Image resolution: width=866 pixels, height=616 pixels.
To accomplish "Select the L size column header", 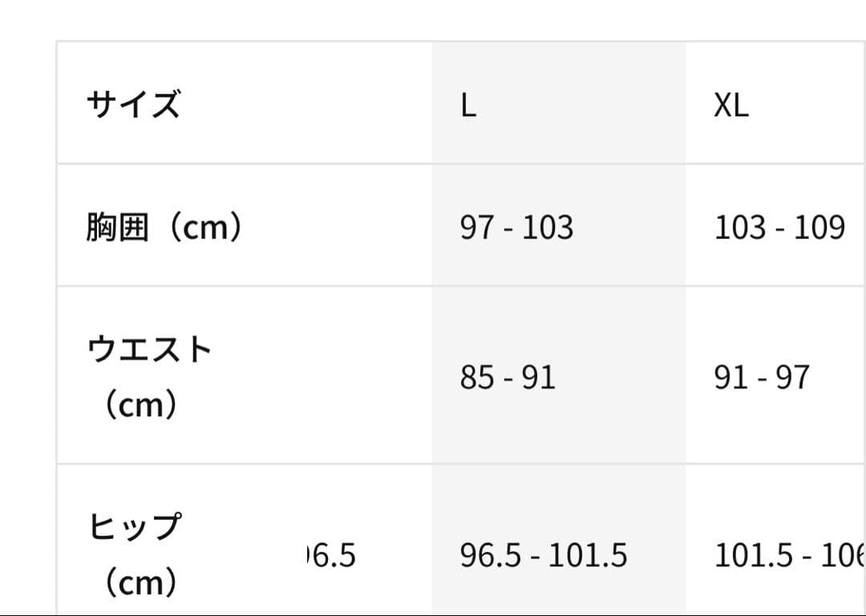I will tap(468, 105).
